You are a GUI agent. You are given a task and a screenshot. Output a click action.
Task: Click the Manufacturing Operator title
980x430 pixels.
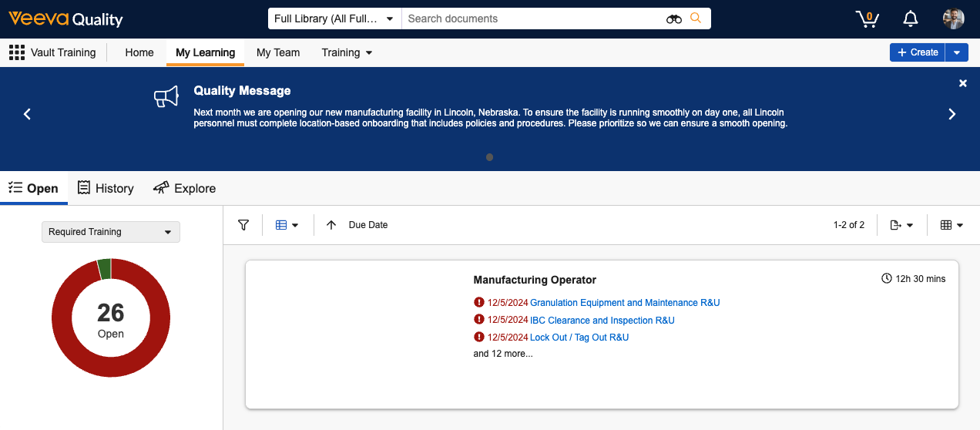click(x=535, y=280)
